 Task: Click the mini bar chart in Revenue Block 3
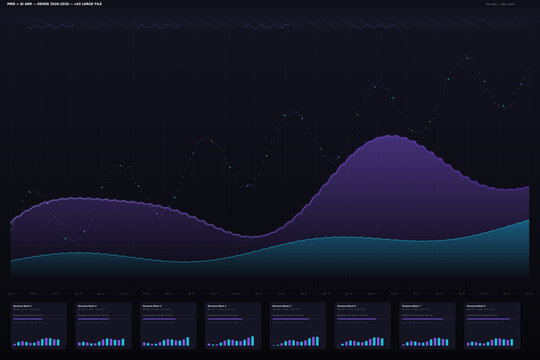(166, 341)
